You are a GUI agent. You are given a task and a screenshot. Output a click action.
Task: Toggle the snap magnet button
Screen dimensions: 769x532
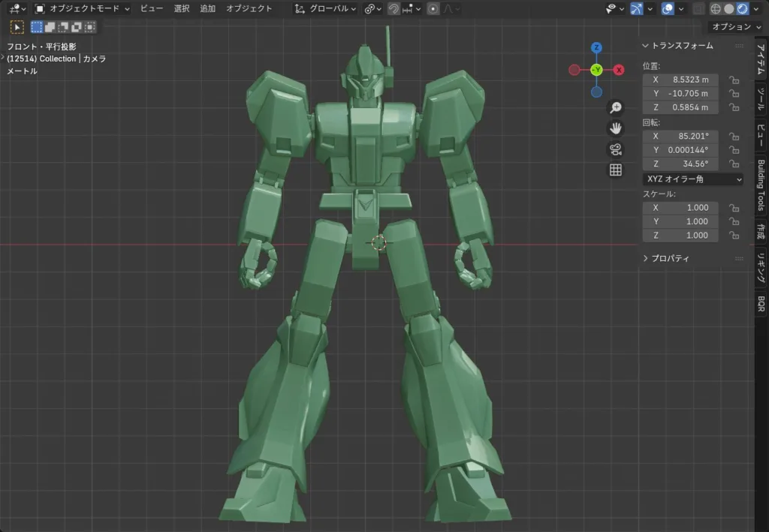[394, 9]
